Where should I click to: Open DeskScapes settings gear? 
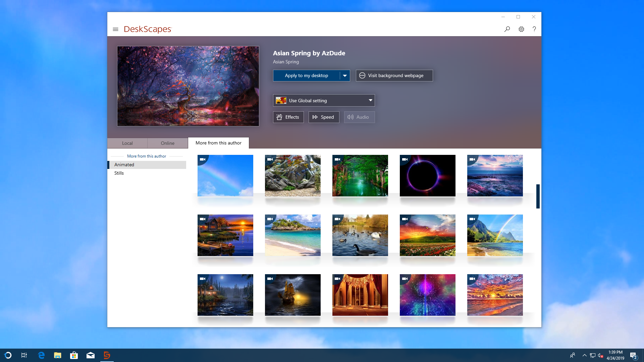point(521,29)
